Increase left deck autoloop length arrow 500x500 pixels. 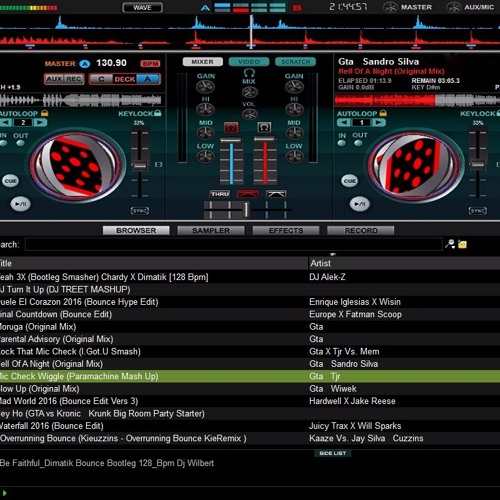pos(40,122)
